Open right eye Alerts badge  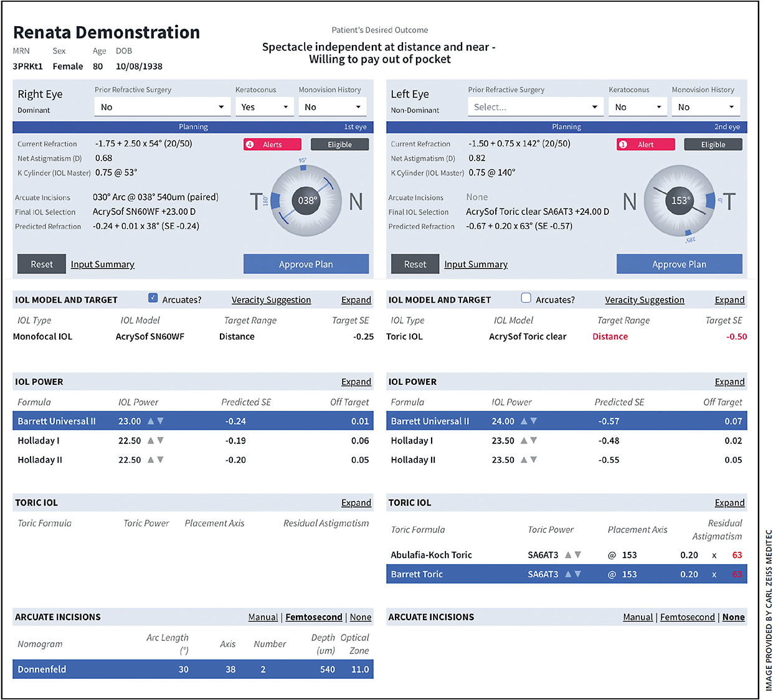point(272,144)
